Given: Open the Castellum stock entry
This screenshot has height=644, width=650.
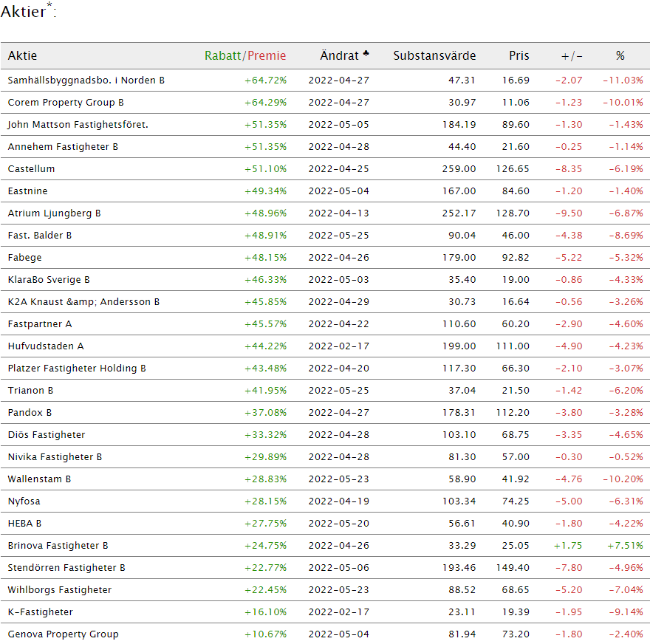Looking at the screenshot, I should coord(31,169).
